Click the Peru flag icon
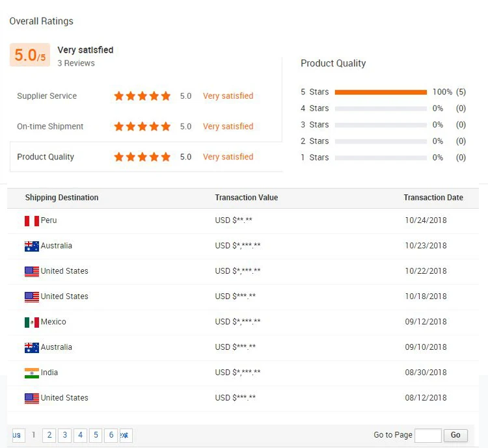This screenshot has width=488, height=448. [x=32, y=221]
